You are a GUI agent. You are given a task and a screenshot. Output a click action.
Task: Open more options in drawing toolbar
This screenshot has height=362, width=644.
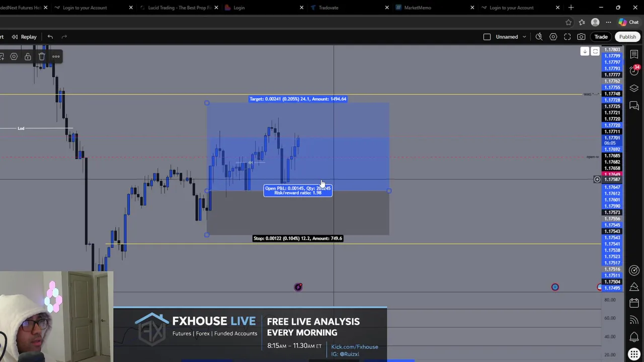[x=56, y=57]
